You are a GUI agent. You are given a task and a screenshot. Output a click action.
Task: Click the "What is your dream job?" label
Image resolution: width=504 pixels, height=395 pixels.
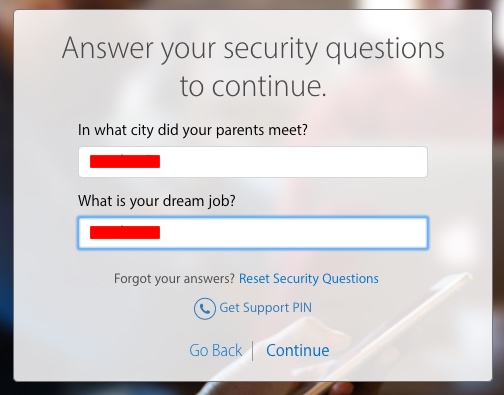(157, 201)
